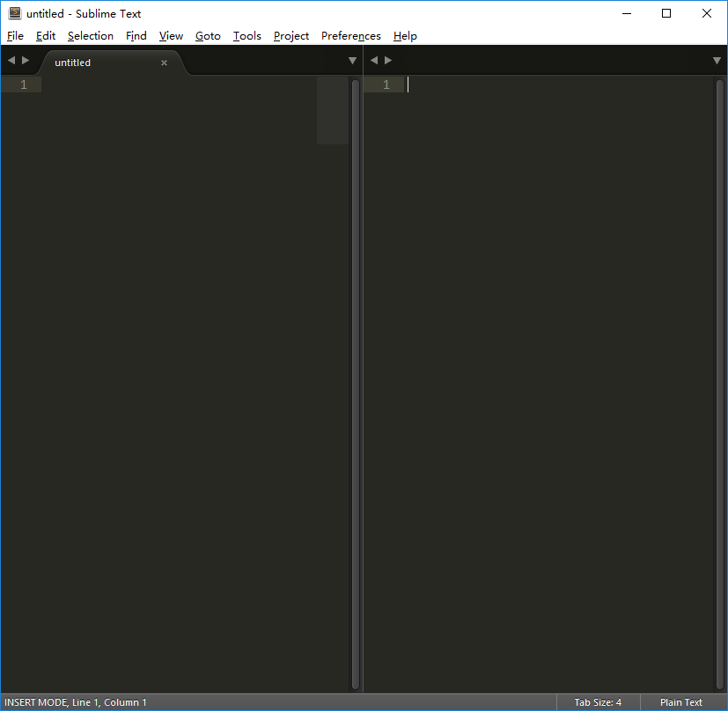Click left pane previous-tab arrow
This screenshot has height=711, width=728.
click(x=11, y=61)
